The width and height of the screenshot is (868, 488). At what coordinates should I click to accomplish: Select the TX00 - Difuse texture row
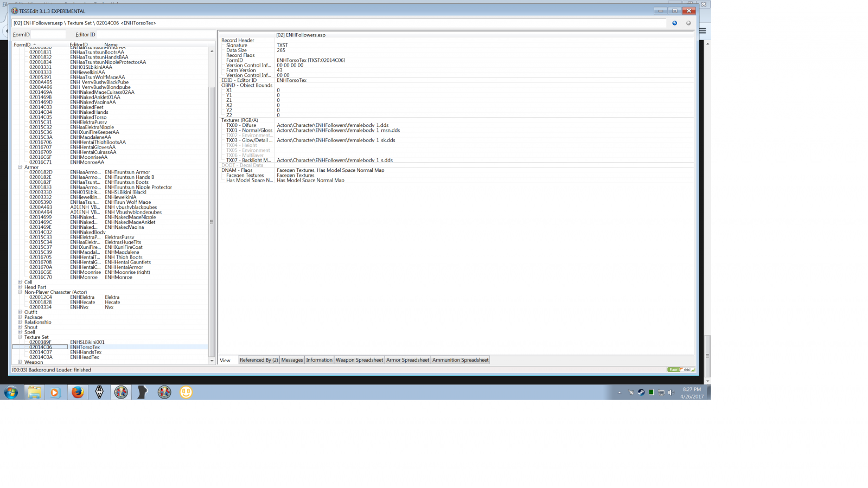point(457,125)
